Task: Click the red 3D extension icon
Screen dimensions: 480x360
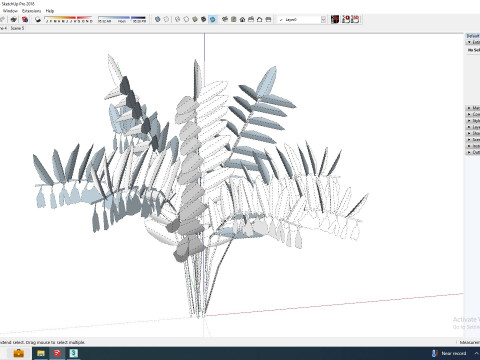Action: point(356,19)
